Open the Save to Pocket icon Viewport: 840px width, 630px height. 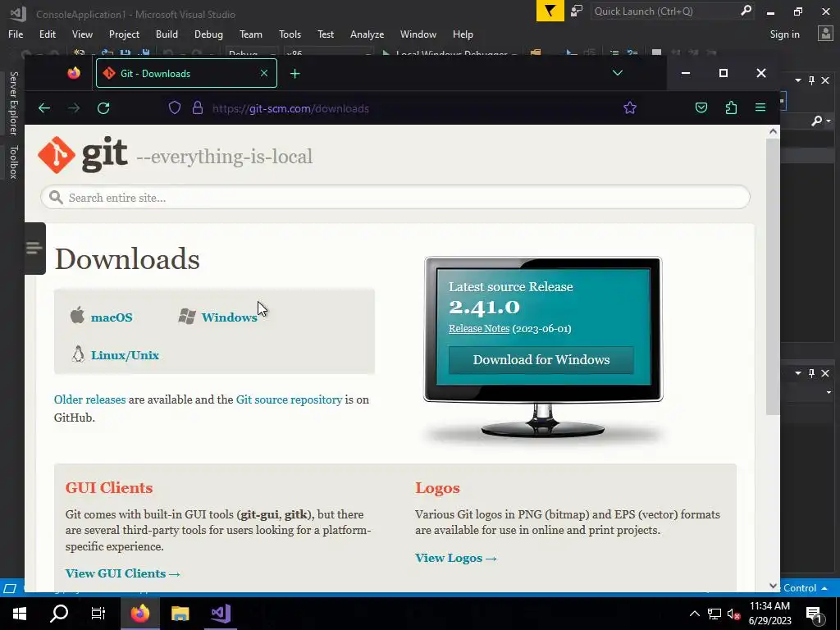coord(701,107)
